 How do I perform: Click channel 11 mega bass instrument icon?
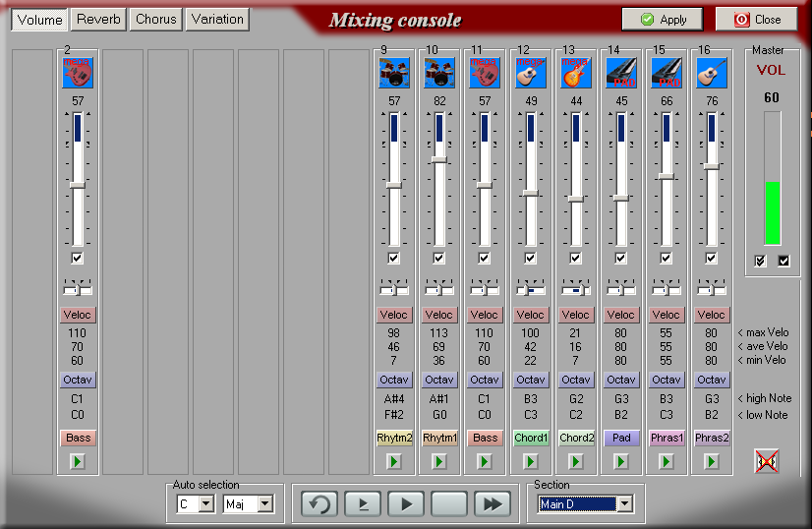[x=485, y=73]
